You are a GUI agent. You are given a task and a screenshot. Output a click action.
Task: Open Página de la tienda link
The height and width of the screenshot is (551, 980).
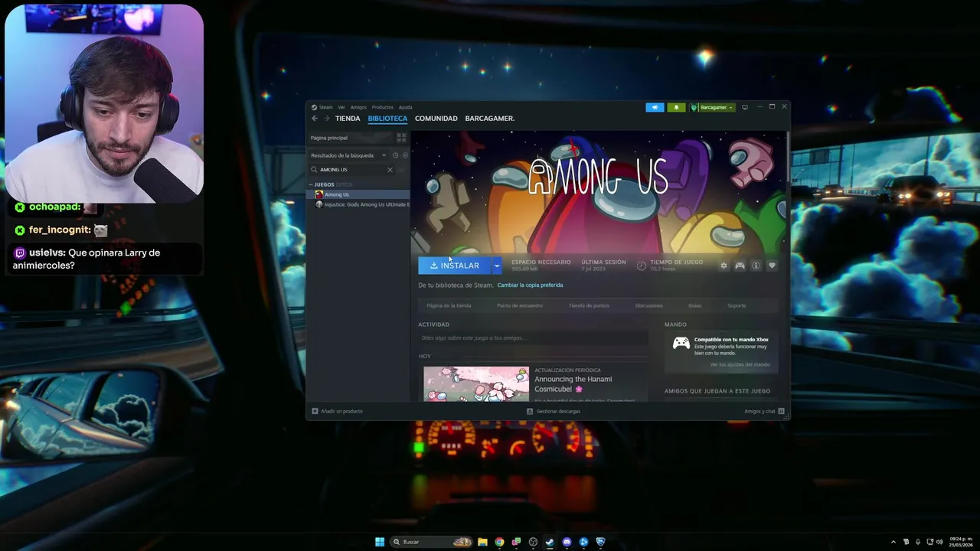click(x=449, y=305)
